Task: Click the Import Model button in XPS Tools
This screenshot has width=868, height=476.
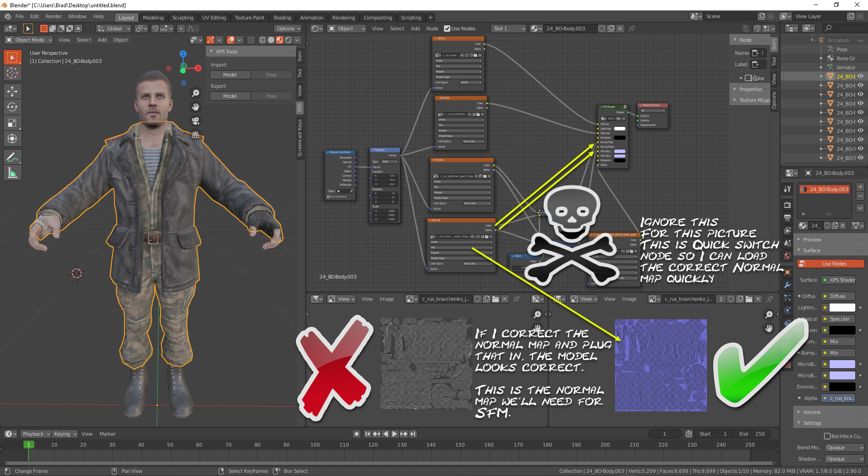Action: click(230, 75)
